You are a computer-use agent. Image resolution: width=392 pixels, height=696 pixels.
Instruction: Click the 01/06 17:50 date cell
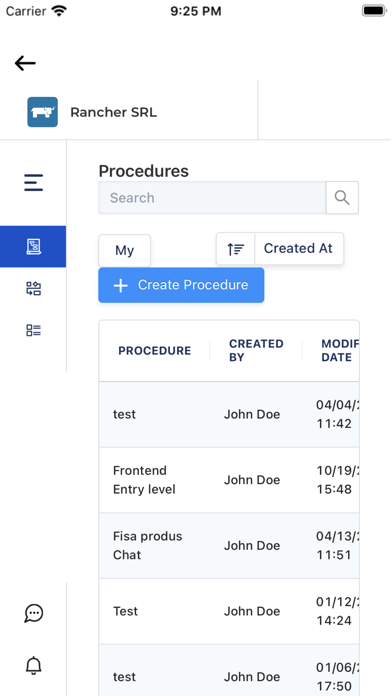pos(337,677)
